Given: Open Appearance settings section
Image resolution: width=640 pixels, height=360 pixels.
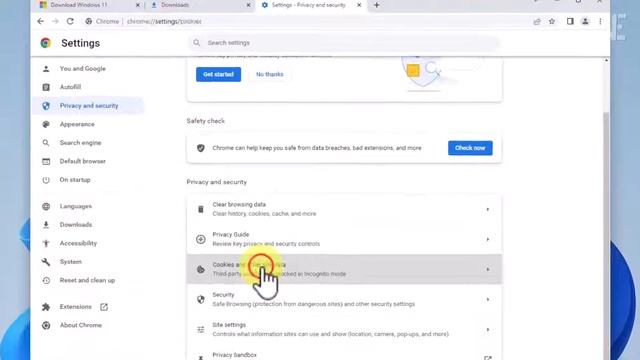Looking at the screenshot, I should click(77, 124).
